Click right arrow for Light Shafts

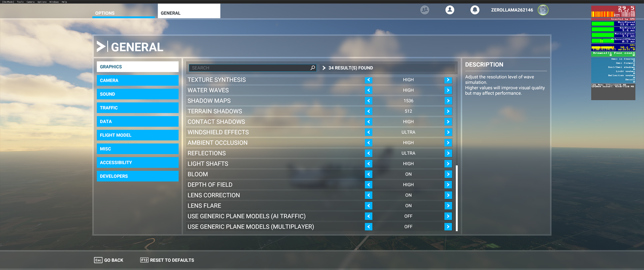[448, 164]
